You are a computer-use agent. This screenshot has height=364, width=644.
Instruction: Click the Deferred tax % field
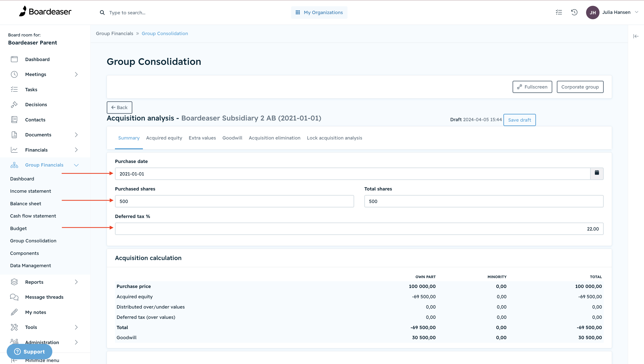click(x=359, y=229)
